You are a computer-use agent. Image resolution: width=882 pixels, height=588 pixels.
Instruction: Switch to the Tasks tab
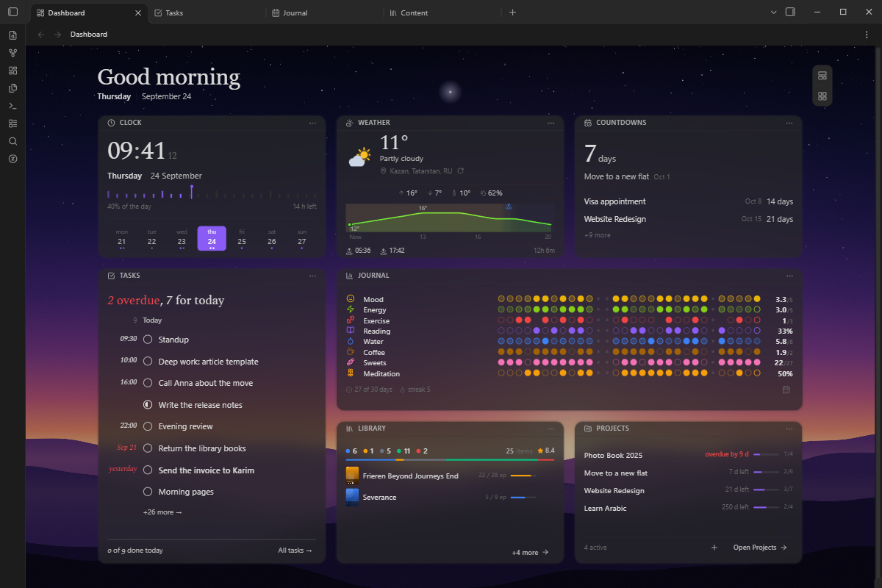click(206, 12)
